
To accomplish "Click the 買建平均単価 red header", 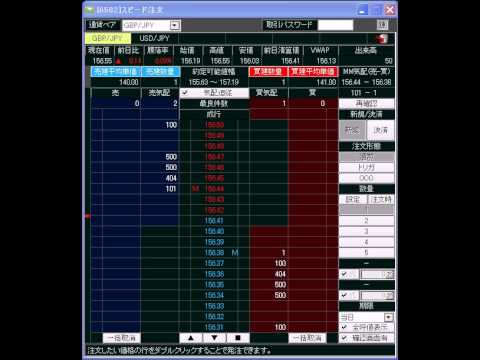I will click(313, 71).
